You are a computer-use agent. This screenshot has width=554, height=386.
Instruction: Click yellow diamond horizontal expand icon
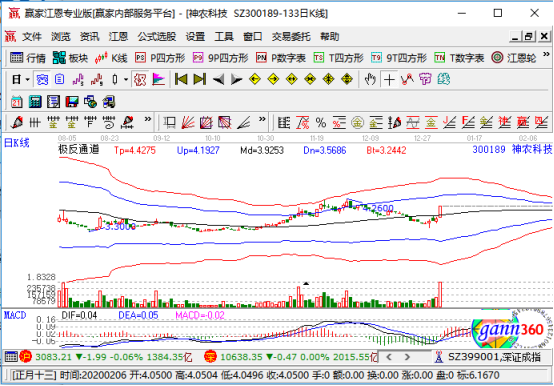(291, 79)
